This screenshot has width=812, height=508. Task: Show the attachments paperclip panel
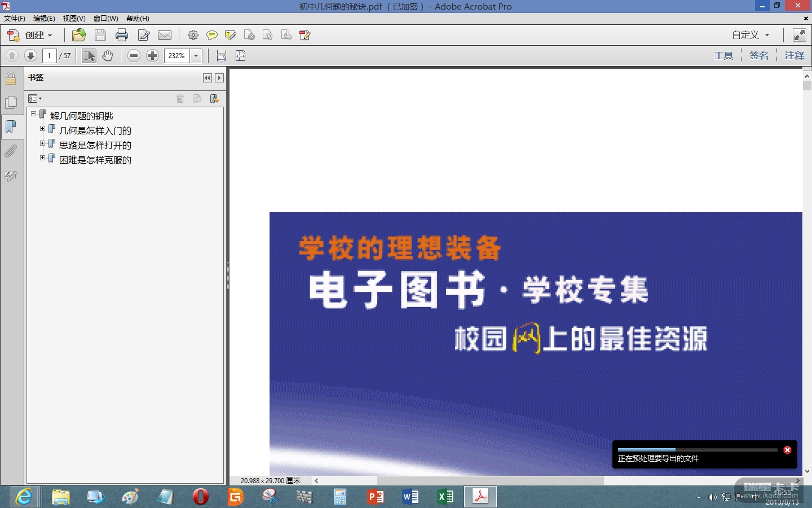[x=11, y=151]
